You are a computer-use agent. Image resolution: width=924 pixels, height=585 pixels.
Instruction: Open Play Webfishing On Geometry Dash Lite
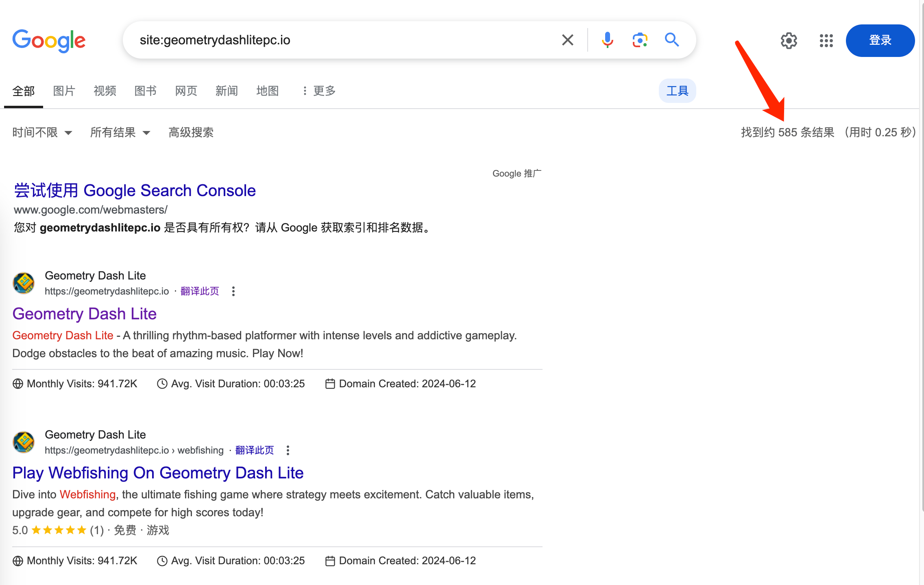pos(158,473)
